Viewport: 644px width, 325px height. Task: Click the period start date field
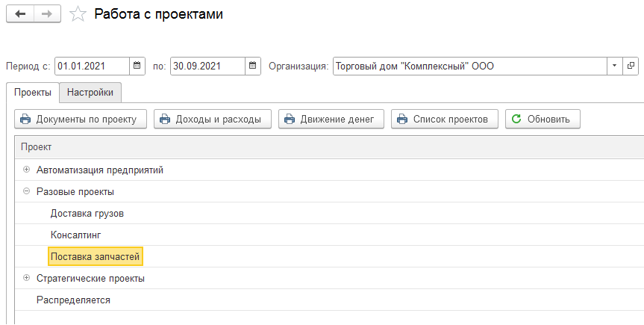click(93, 66)
